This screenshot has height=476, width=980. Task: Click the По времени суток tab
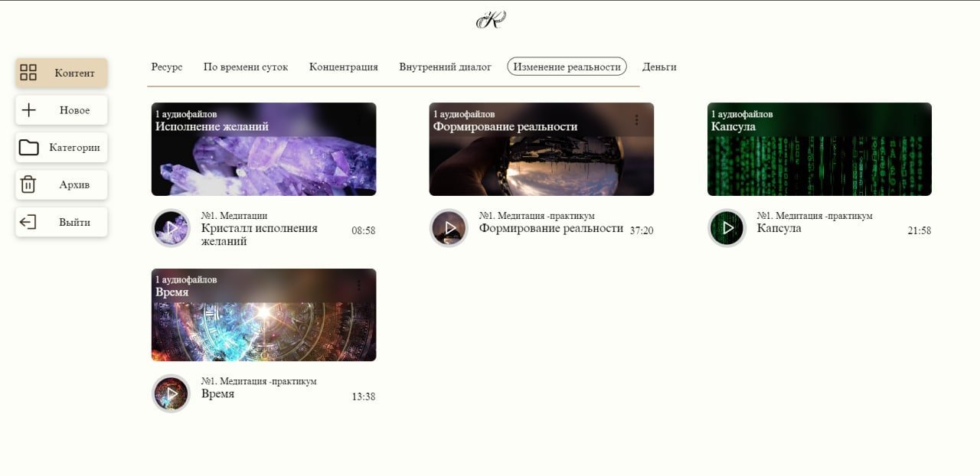246,67
